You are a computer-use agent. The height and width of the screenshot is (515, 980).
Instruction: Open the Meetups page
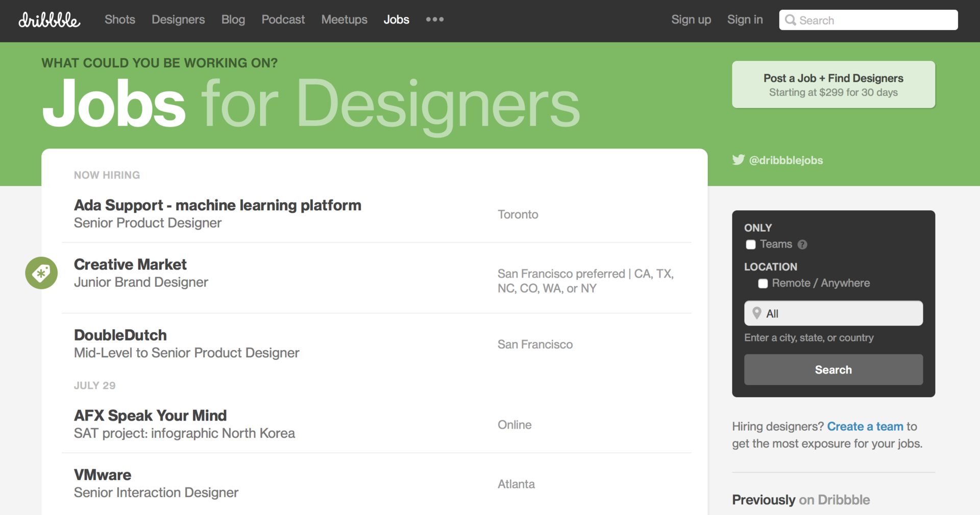[345, 19]
